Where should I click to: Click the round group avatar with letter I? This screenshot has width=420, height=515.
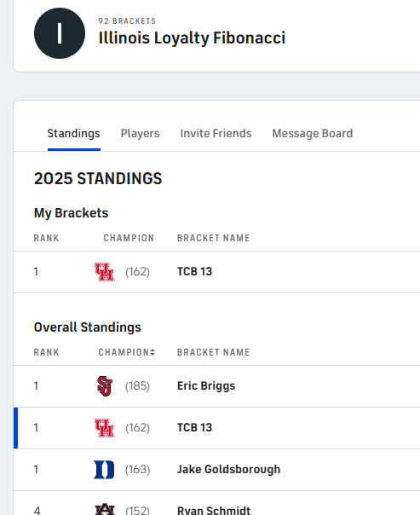(60, 33)
